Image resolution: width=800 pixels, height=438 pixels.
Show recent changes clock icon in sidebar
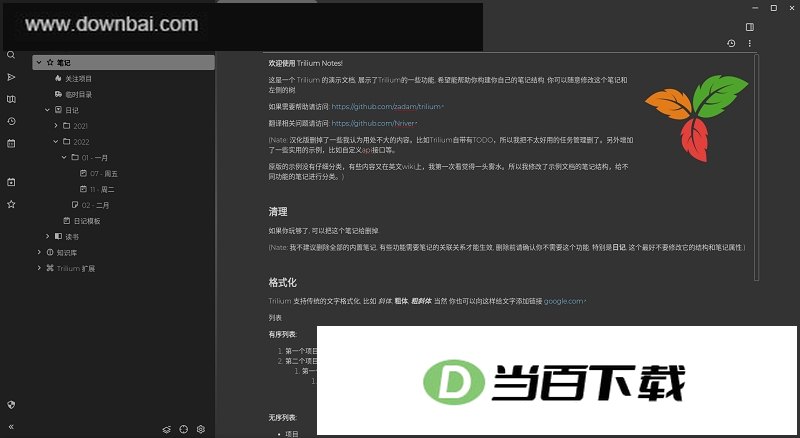(x=11, y=121)
